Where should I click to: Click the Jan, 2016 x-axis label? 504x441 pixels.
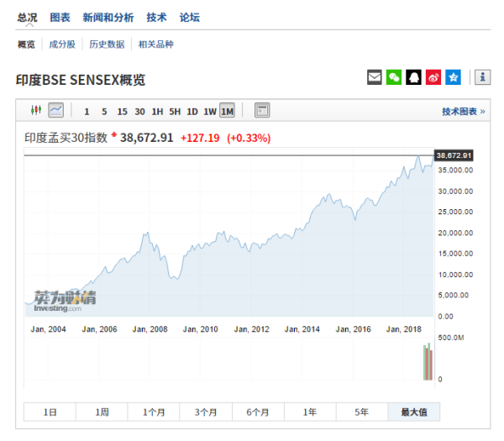point(354,329)
